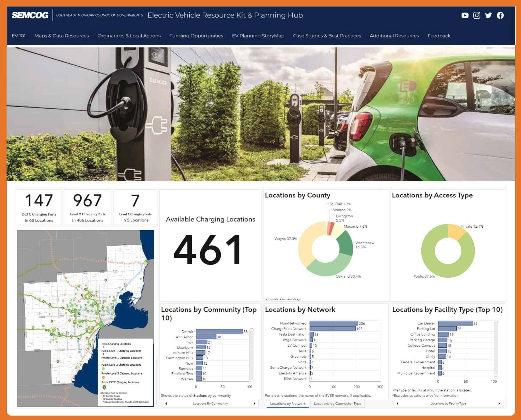Click the Detroit bar in community chart
The width and height of the screenshot is (521, 420).
[x=219, y=331]
